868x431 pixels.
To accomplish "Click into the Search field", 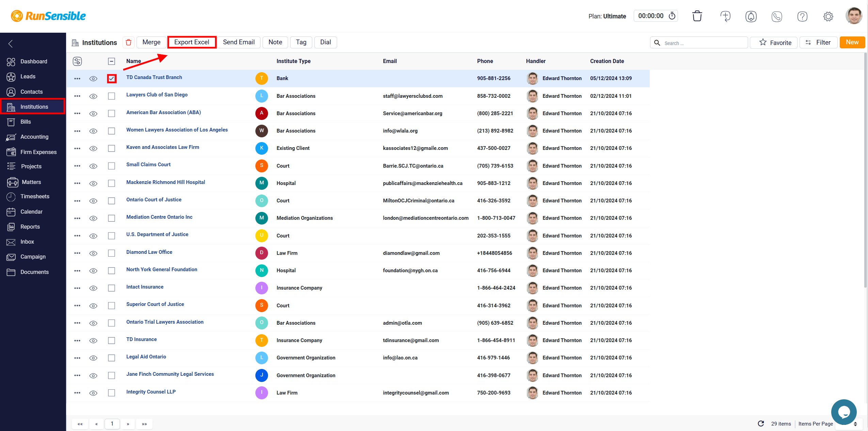I will coord(699,43).
